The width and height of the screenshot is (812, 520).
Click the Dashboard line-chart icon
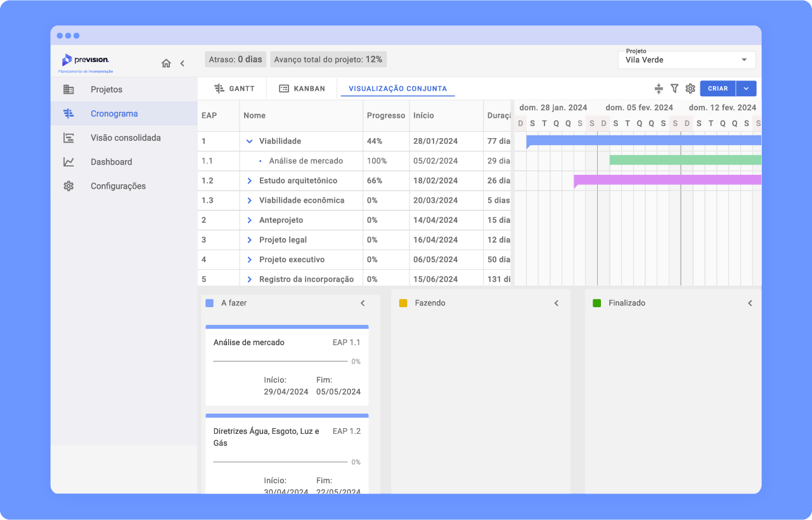pyautogui.click(x=68, y=162)
